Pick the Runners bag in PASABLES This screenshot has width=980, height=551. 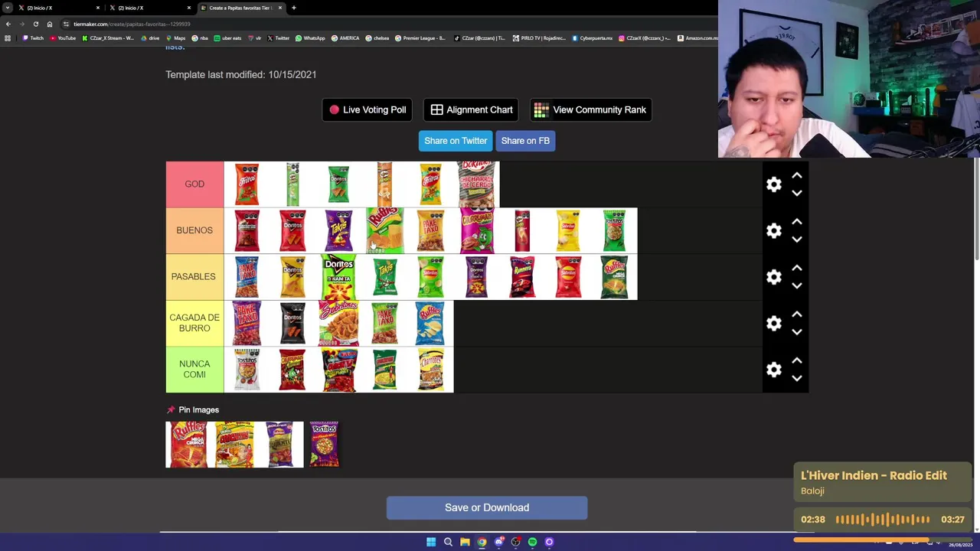[522, 277]
